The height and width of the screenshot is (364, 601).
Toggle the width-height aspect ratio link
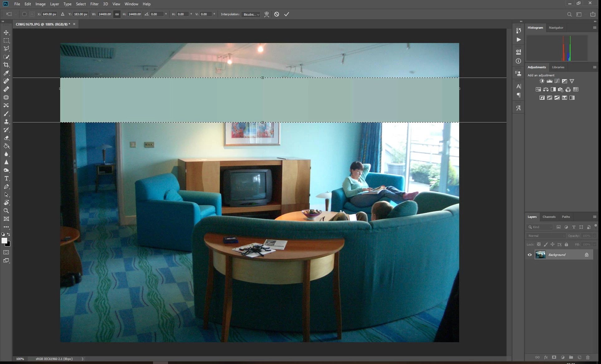(117, 14)
